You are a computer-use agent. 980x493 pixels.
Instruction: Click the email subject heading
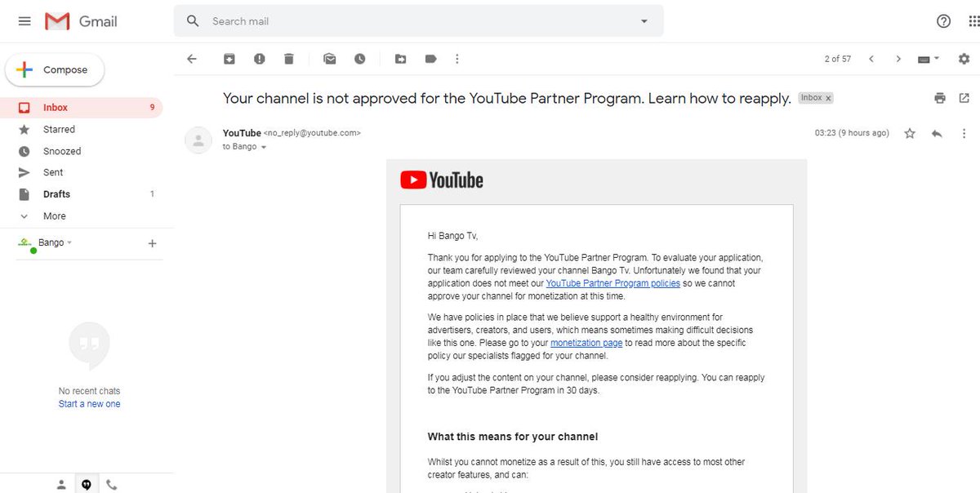507,99
